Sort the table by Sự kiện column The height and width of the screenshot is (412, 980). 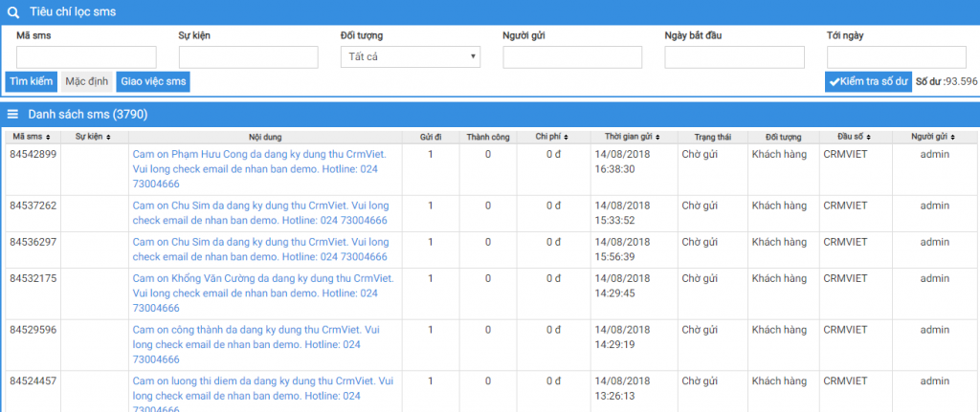[x=93, y=137]
